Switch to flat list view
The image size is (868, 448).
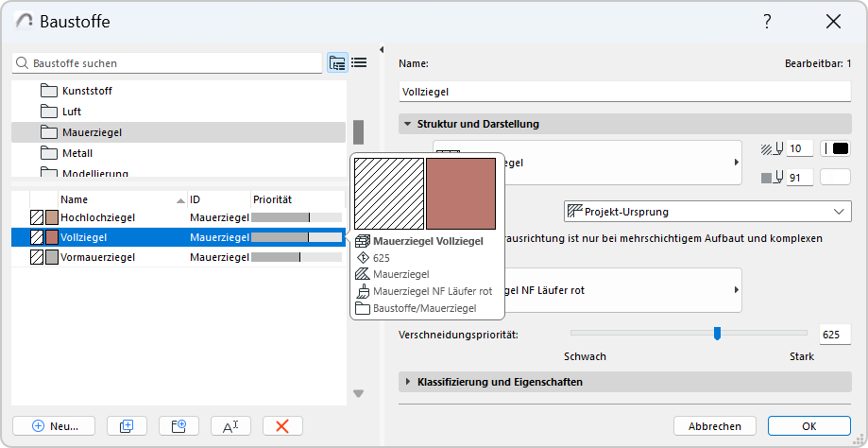[x=359, y=63]
